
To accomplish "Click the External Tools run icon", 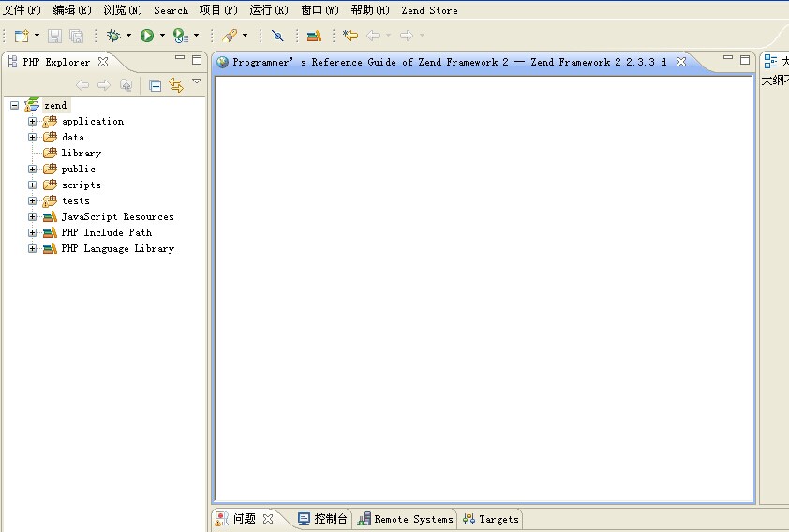I will pos(180,36).
